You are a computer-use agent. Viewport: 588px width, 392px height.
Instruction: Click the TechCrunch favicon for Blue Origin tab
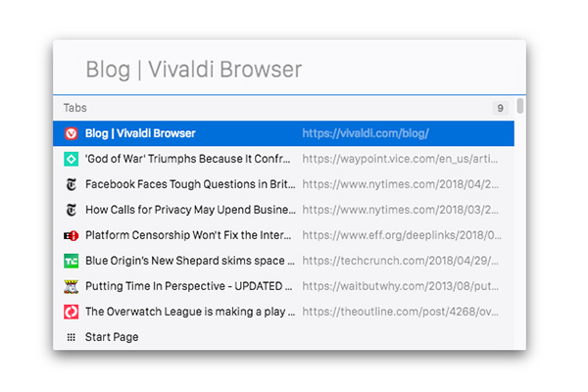point(72,261)
